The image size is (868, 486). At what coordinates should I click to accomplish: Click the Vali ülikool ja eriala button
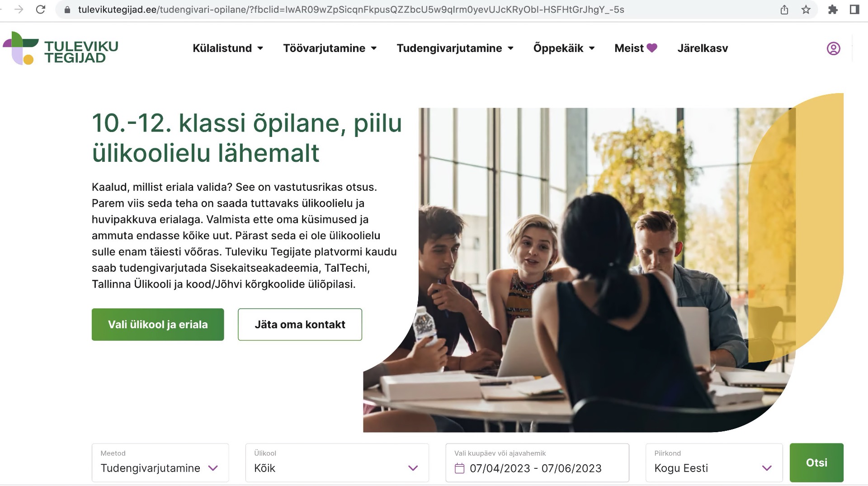158,325
